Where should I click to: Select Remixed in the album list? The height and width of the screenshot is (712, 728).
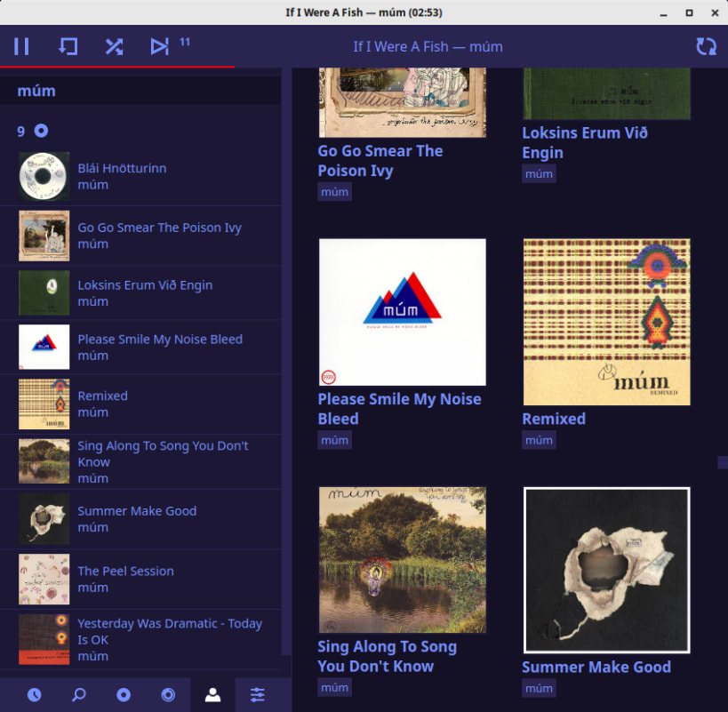pos(140,404)
